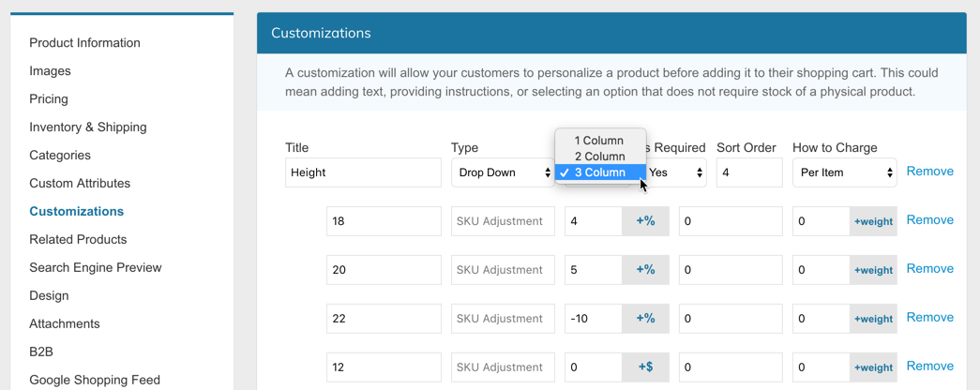Click +weight button for option 18
980x390 pixels.
tap(873, 221)
